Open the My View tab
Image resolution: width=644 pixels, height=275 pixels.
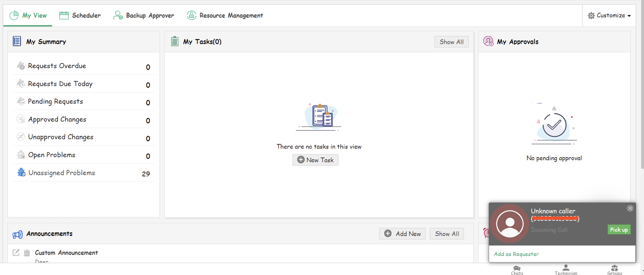click(28, 15)
